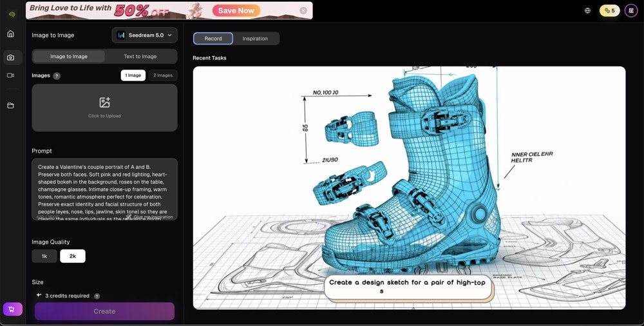Click the 'Image Quality' label

[x=50, y=242]
